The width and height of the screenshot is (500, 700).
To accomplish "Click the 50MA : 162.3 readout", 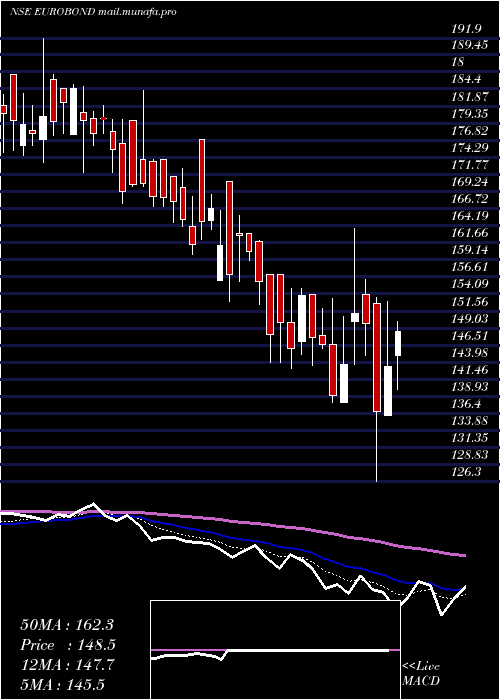I will point(68,625).
